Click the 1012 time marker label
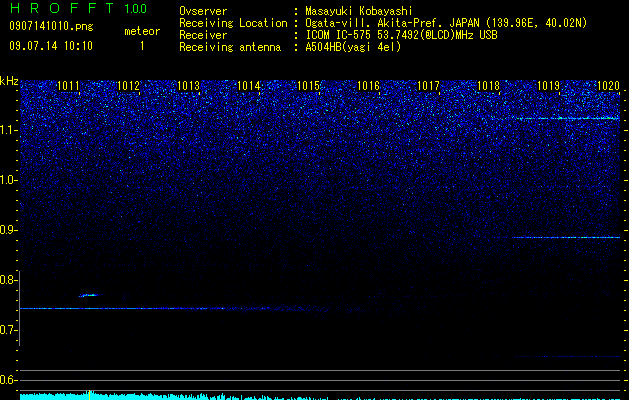The width and height of the screenshot is (629, 400). click(x=128, y=86)
